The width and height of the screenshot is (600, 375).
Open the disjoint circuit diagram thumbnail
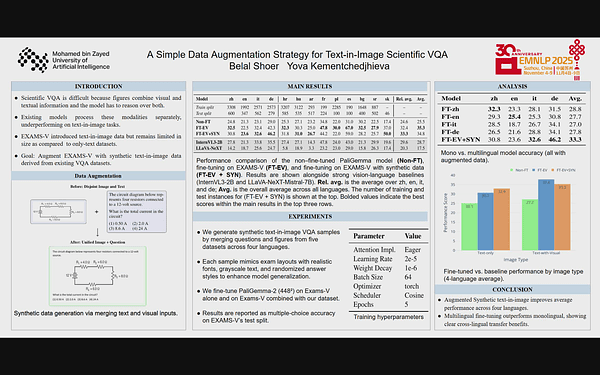click(59, 211)
